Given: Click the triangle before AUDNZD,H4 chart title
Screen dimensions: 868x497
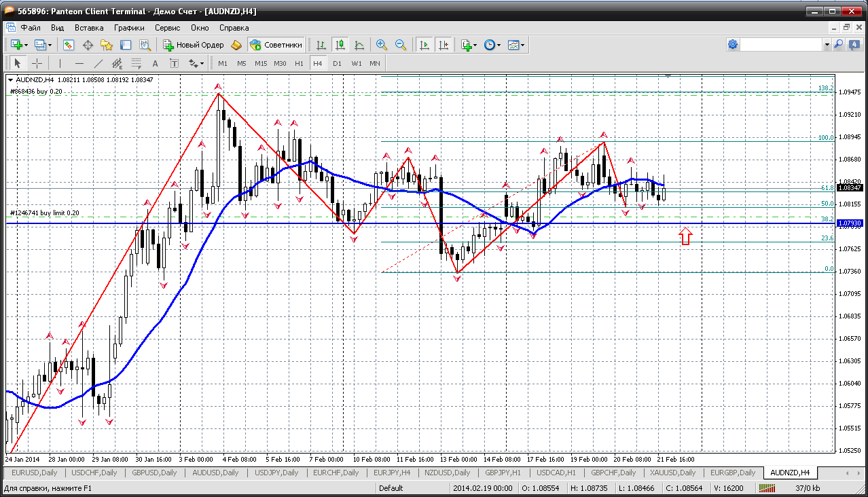Looking at the screenshot, I should [x=10, y=80].
